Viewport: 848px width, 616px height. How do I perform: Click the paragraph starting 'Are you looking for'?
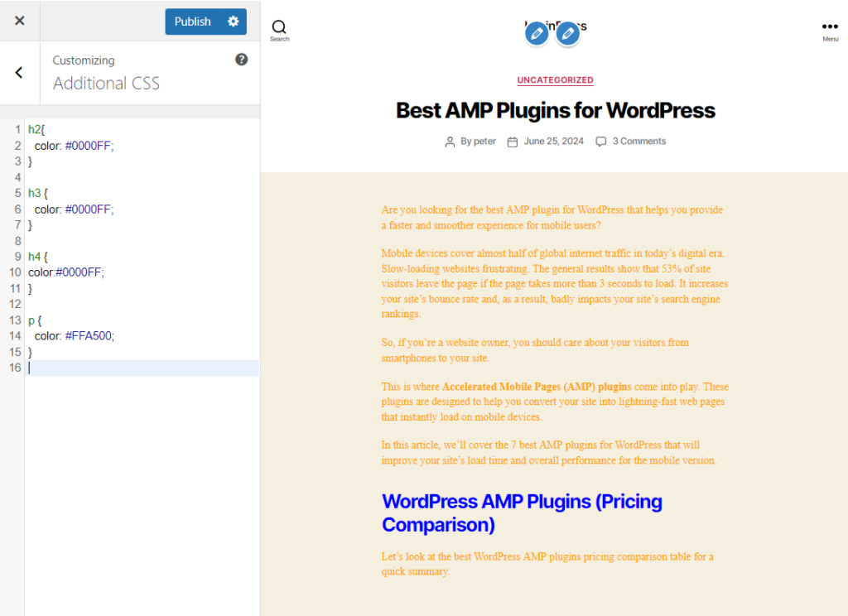552,218
